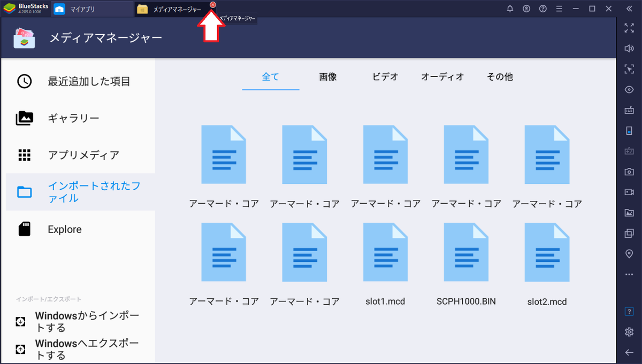Switch to the マイアプリ tab
Image resolution: width=642 pixels, height=364 pixels.
tap(92, 9)
